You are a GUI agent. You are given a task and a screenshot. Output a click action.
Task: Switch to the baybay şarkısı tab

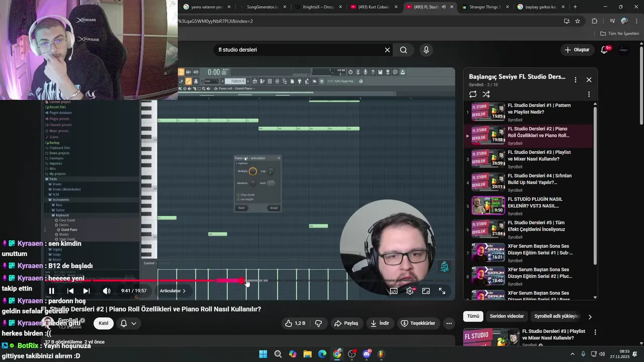point(541,7)
